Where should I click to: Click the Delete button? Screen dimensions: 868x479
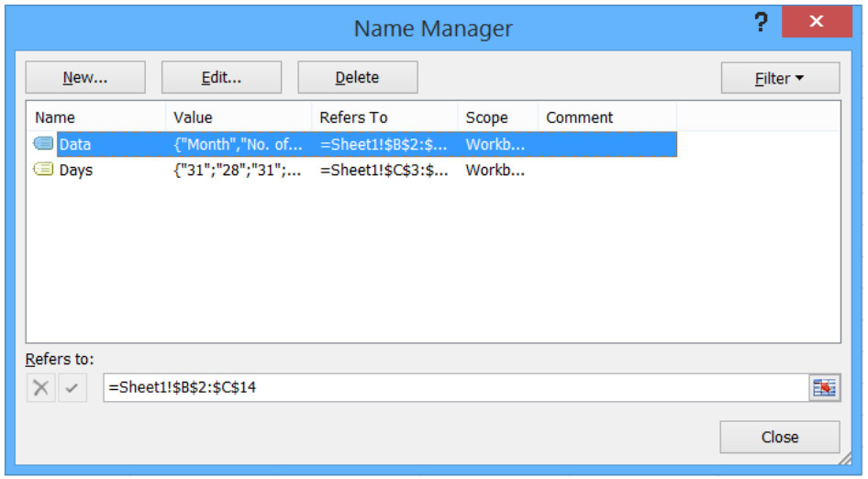tap(358, 77)
